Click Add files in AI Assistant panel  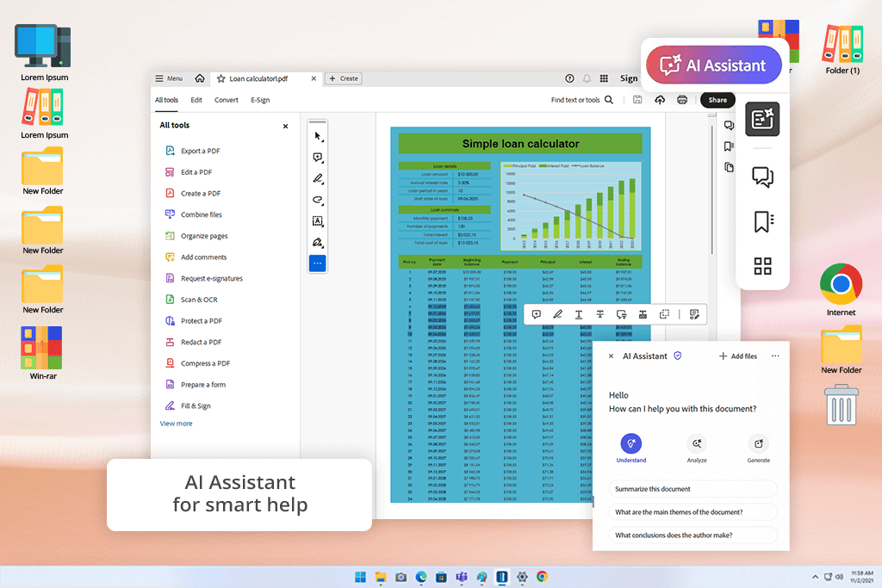738,356
